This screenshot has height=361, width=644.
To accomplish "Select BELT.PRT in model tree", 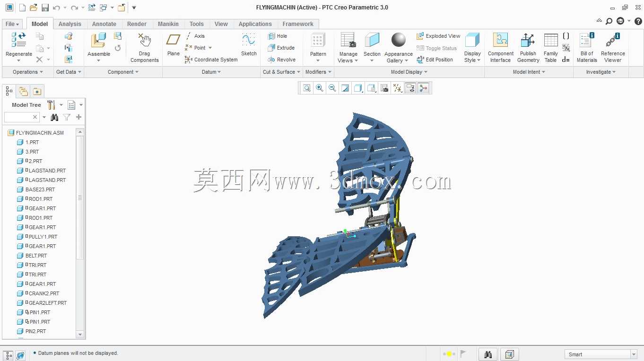I will click(x=36, y=256).
